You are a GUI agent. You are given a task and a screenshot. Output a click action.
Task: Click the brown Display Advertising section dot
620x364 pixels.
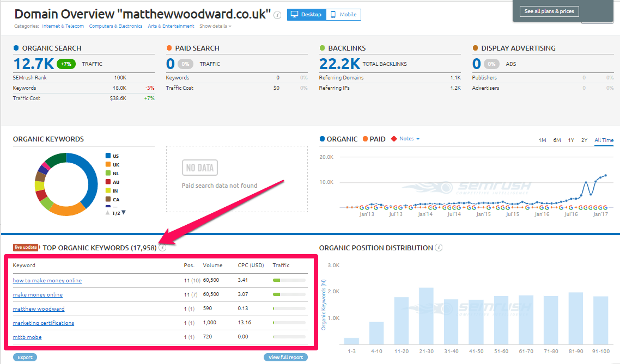[475, 48]
